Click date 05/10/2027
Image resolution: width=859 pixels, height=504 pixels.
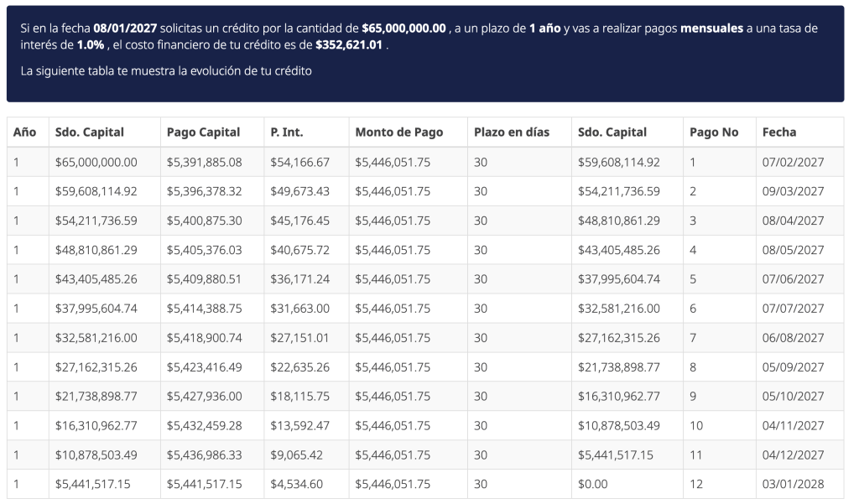coord(793,396)
